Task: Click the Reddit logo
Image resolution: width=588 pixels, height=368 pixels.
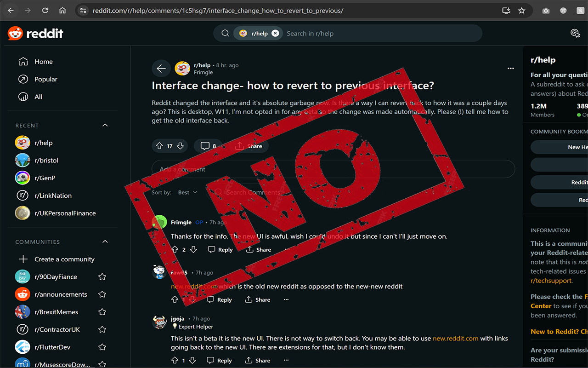Action: click(x=35, y=33)
